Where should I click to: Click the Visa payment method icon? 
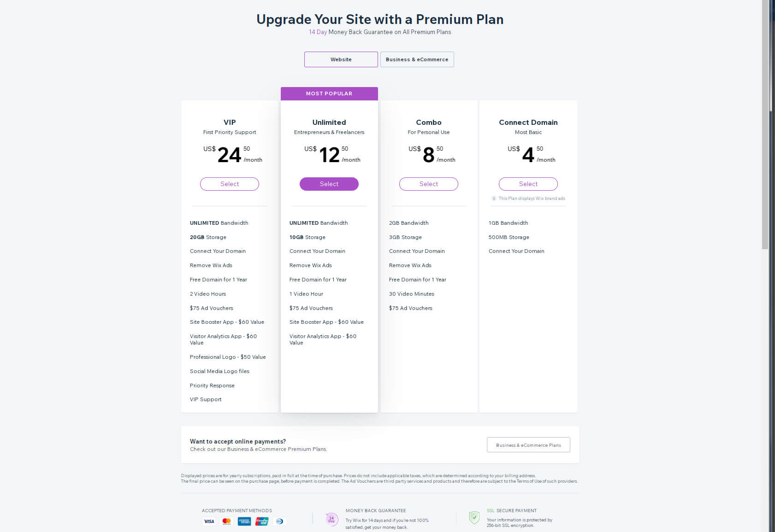(x=209, y=521)
